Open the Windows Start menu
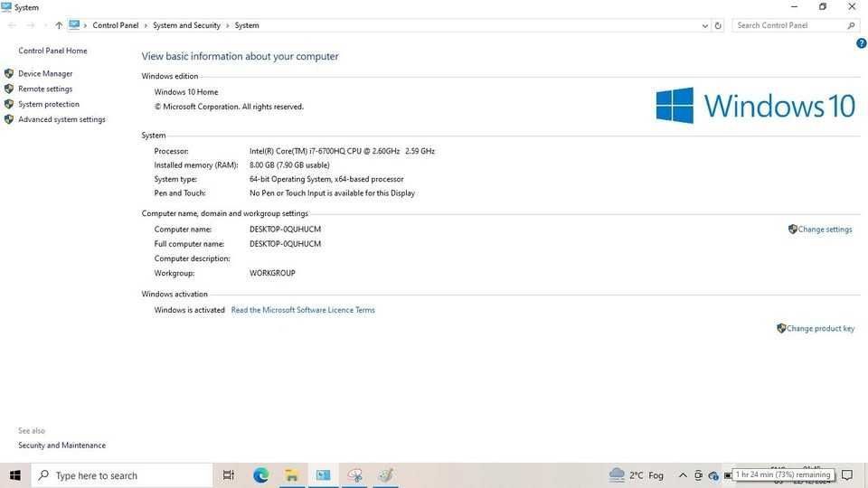Image resolution: width=868 pixels, height=488 pixels. 15,474
